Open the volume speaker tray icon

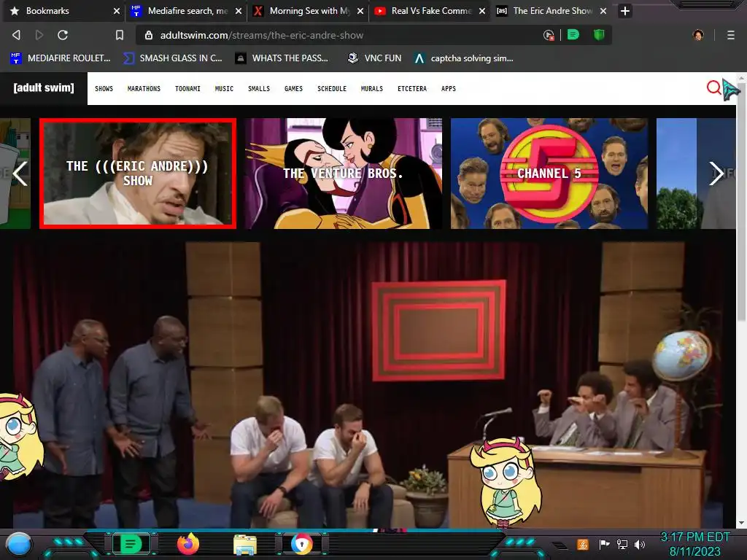(x=639, y=544)
